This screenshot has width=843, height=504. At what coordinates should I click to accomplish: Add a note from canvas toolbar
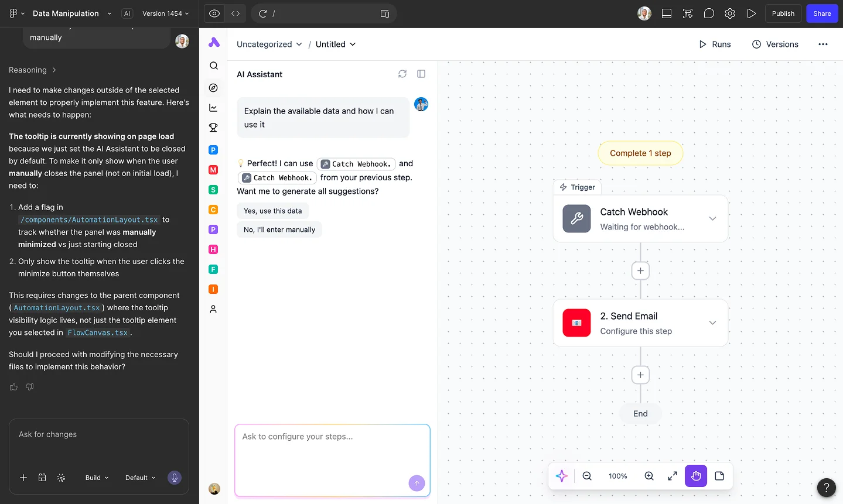pos(719,476)
